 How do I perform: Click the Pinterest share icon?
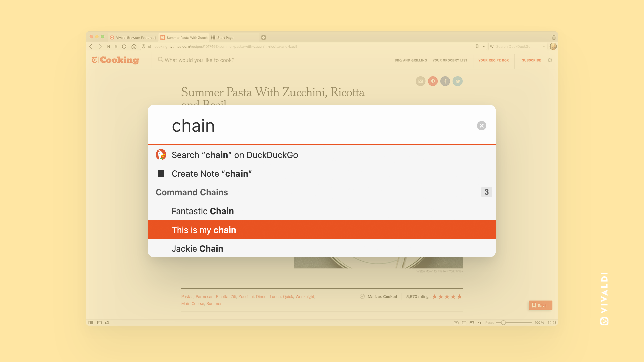[x=433, y=81]
